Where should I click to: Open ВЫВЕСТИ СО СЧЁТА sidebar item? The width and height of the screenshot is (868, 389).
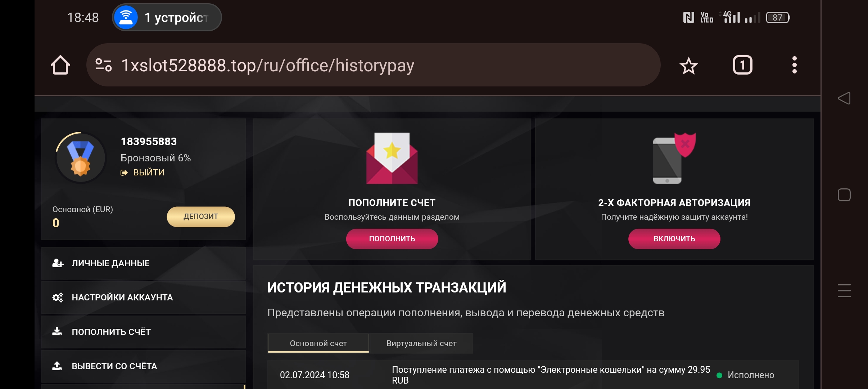pyautogui.click(x=144, y=366)
